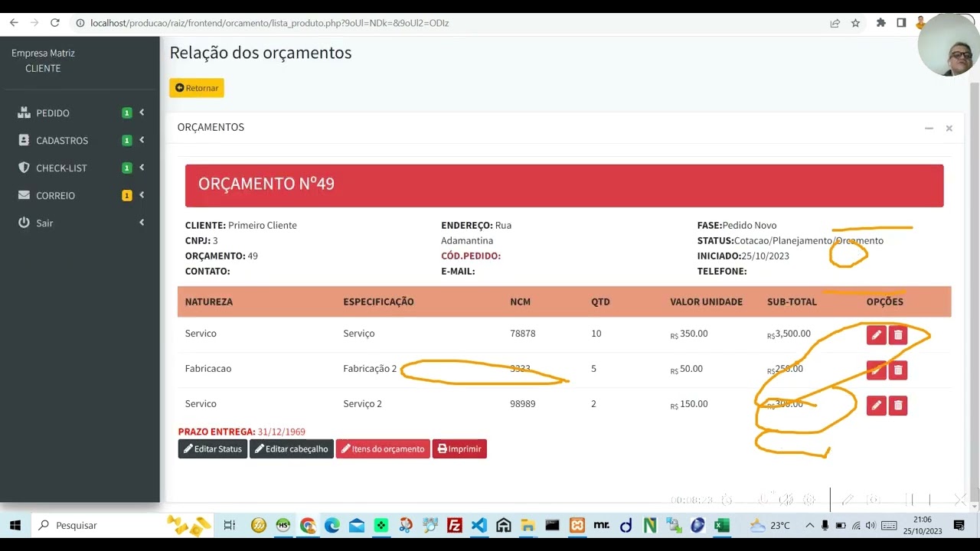Open Editar Status
The width and height of the screenshot is (980, 551).
coord(213,449)
